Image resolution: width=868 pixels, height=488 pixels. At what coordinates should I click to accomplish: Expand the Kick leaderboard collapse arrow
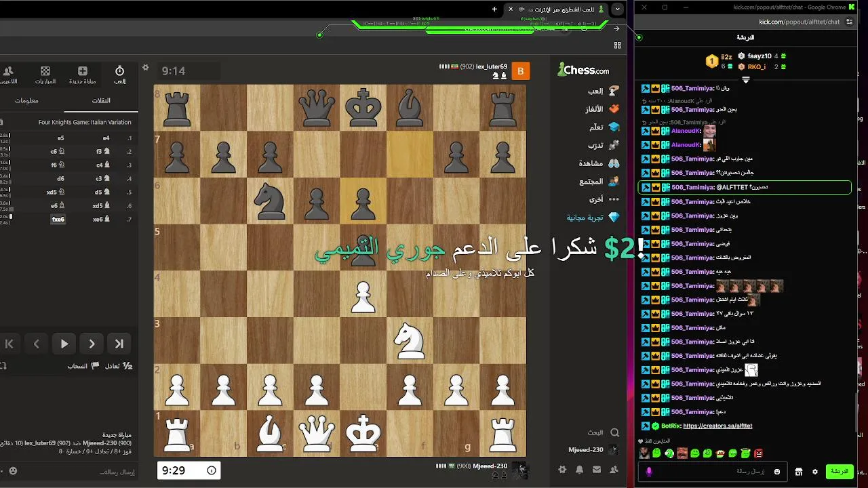pos(745,80)
